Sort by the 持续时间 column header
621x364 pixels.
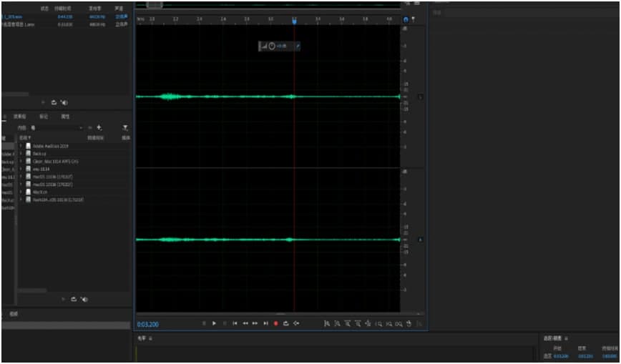point(95,138)
